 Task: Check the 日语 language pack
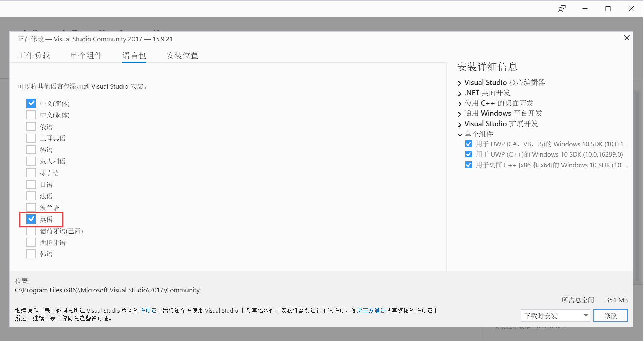tap(31, 185)
